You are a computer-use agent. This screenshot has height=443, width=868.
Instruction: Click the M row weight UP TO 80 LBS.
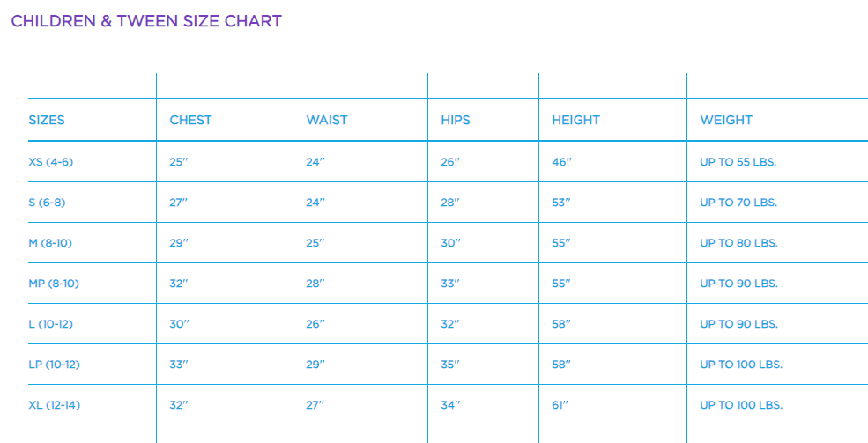[x=738, y=243]
